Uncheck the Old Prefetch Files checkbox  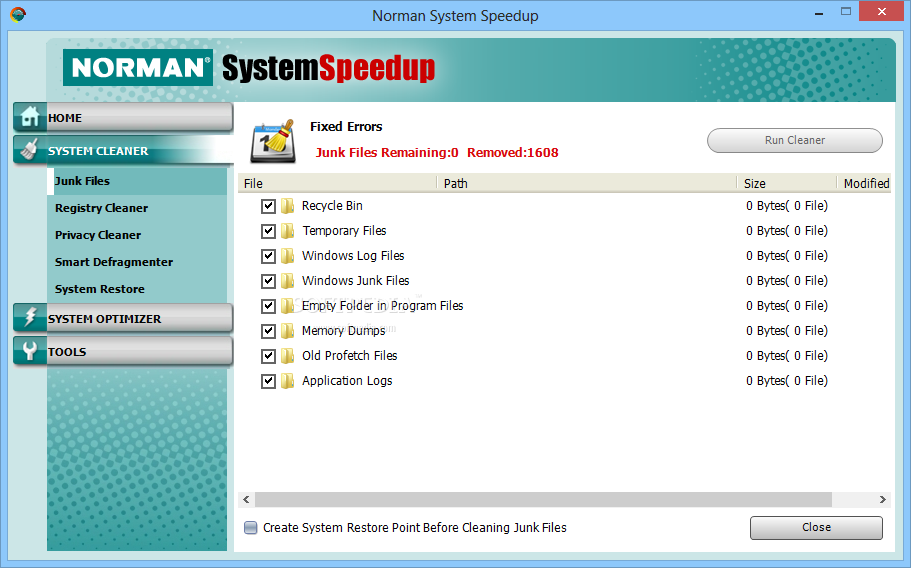[268, 356]
